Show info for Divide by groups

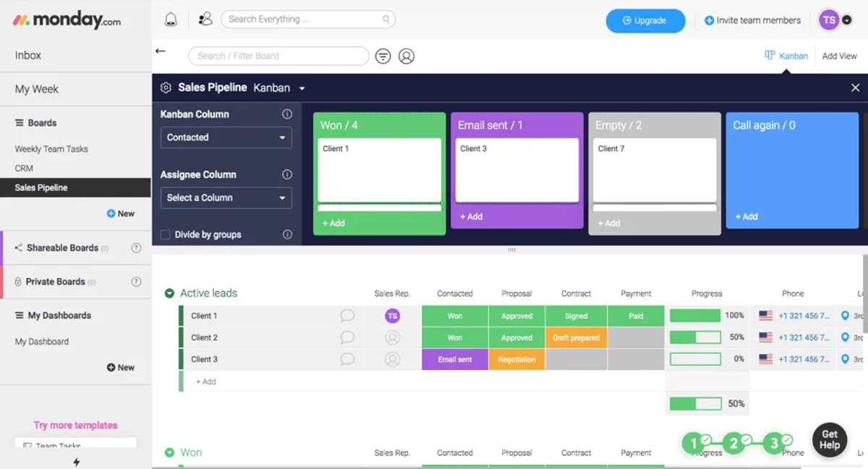tap(287, 234)
